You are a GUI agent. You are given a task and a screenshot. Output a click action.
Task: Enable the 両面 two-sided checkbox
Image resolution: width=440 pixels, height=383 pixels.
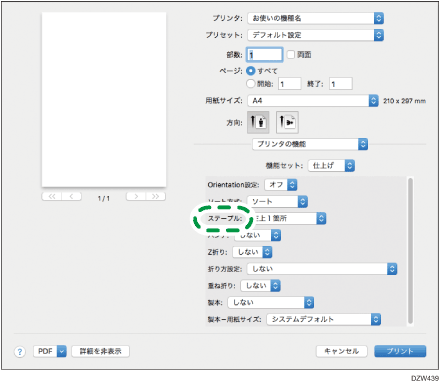point(291,54)
